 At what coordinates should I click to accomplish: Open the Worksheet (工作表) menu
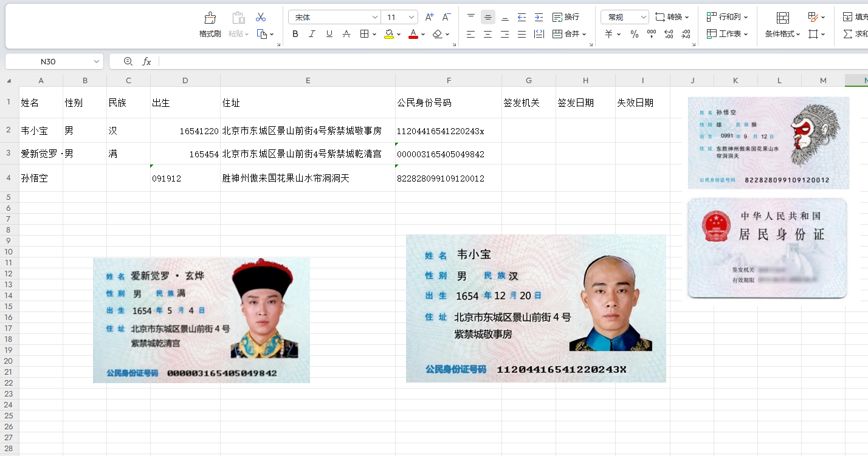[x=728, y=34]
